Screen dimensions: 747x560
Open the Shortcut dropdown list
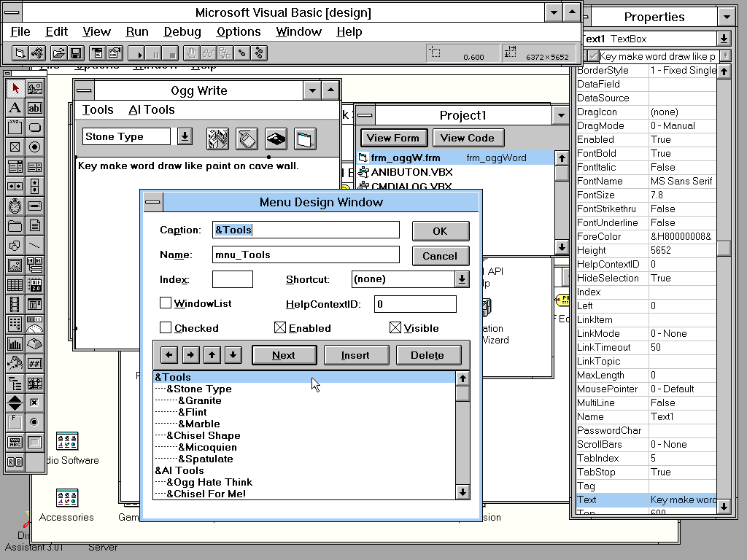(x=462, y=279)
